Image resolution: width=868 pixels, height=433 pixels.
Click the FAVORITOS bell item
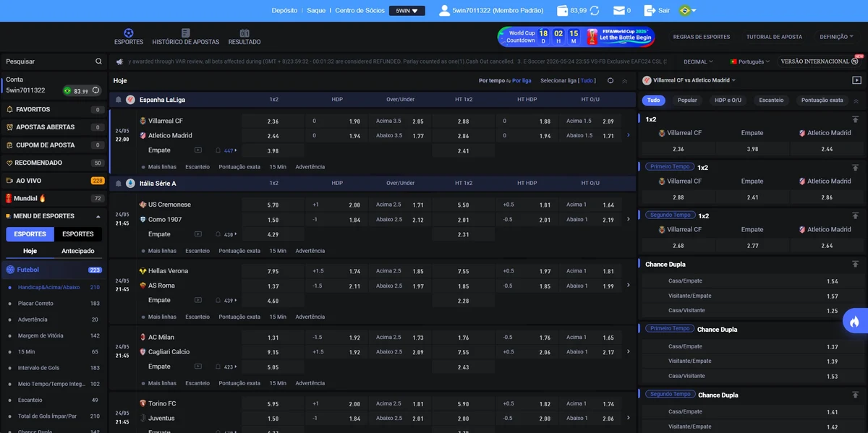pyautogui.click(x=54, y=110)
